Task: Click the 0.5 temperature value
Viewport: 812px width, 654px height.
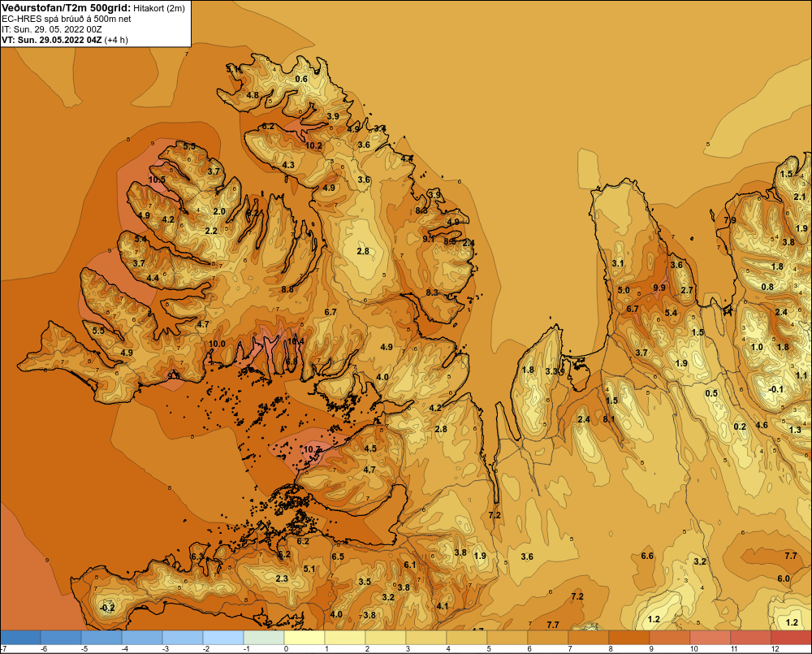Action: point(711,393)
